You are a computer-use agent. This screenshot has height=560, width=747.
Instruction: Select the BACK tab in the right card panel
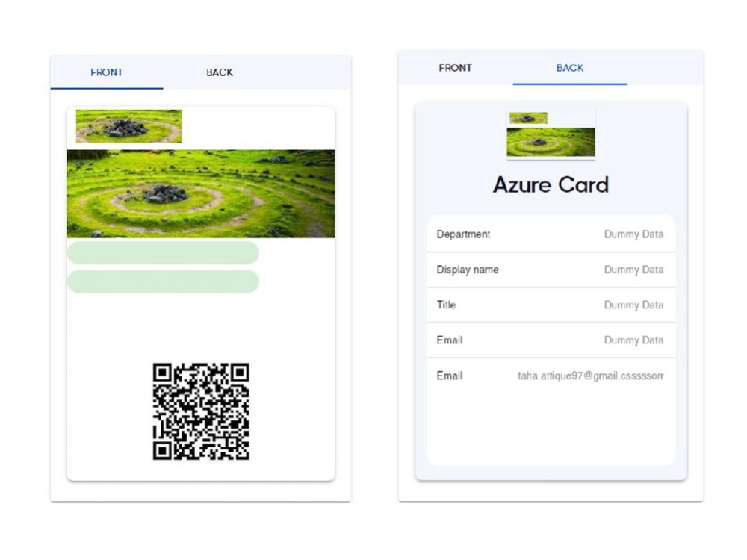click(x=570, y=68)
